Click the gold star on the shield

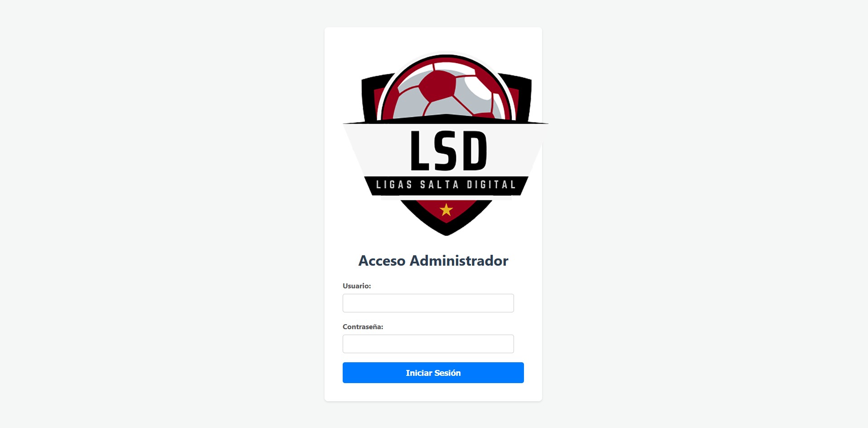pos(446,210)
